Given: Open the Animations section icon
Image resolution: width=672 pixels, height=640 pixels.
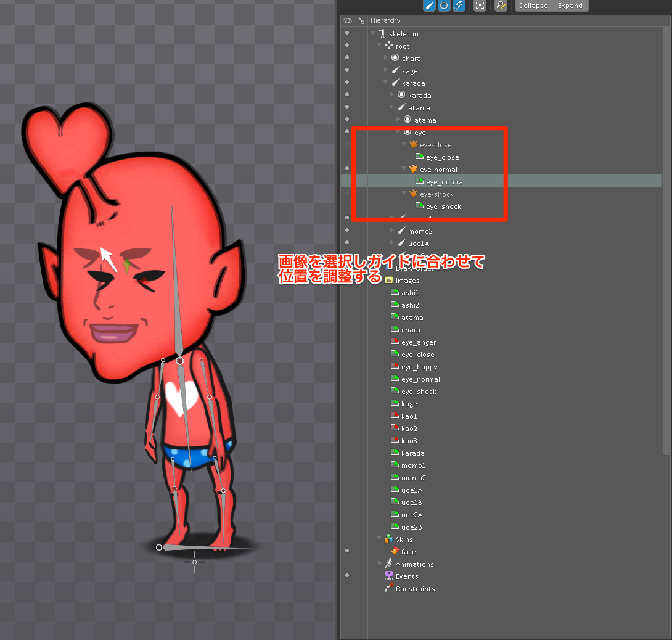Looking at the screenshot, I should point(389,564).
